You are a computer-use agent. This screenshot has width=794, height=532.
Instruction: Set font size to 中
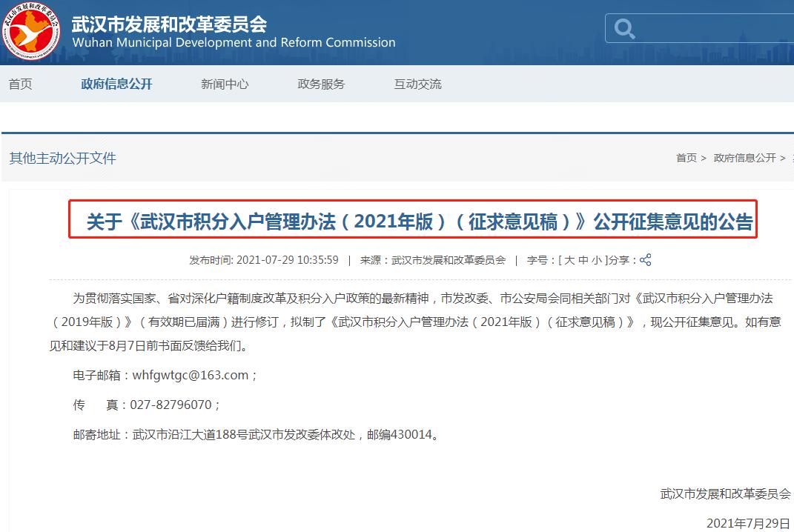583,260
